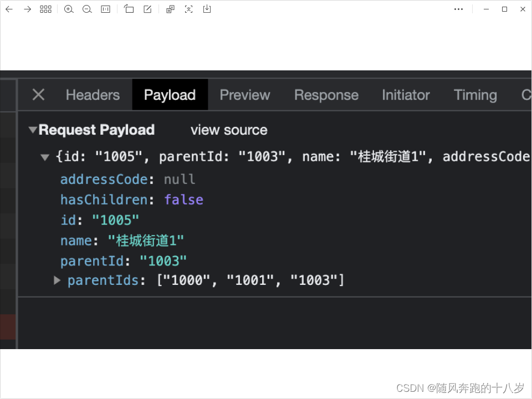Viewport: 532px width, 399px height.
Task: Zoom out of the image
Action: point(87,9)
